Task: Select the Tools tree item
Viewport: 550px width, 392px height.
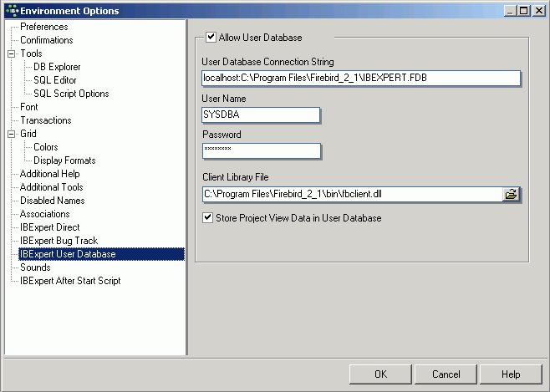Action: click(x=31, y=53)
